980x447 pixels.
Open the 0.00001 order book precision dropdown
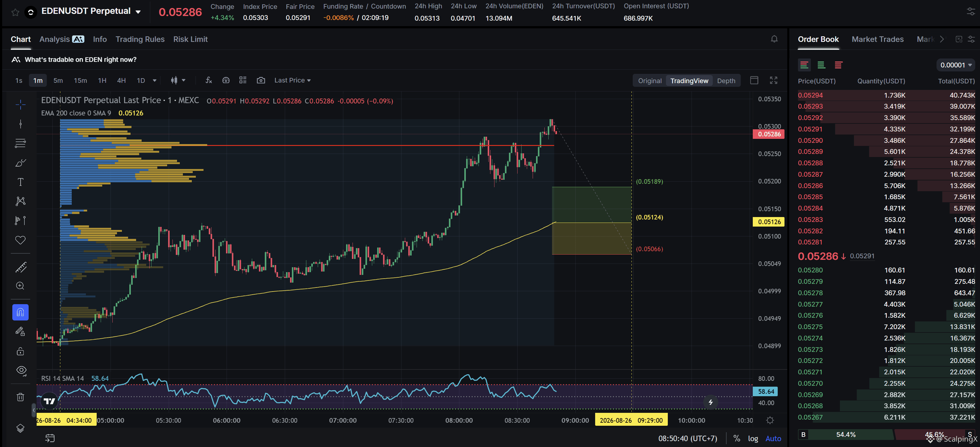[956, 65]
